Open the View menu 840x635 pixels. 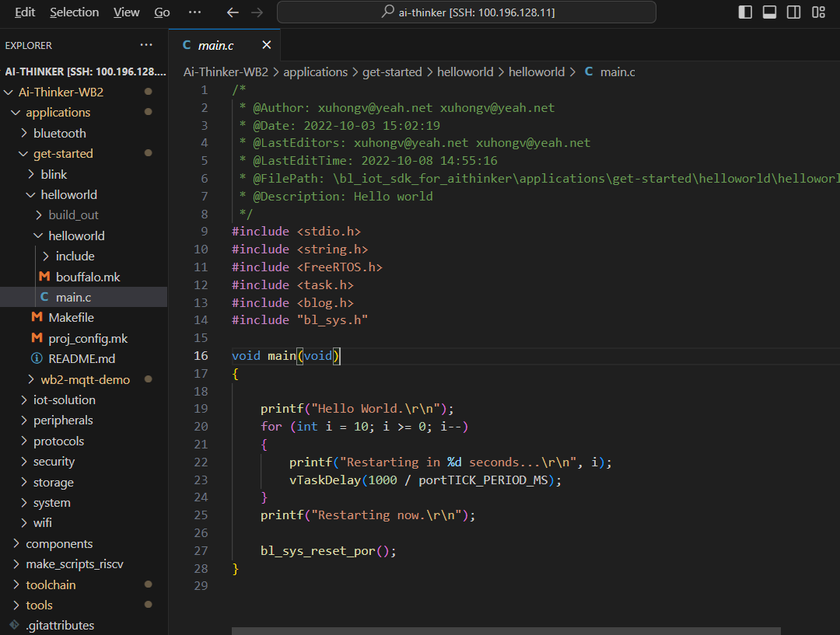click(126, 12)
